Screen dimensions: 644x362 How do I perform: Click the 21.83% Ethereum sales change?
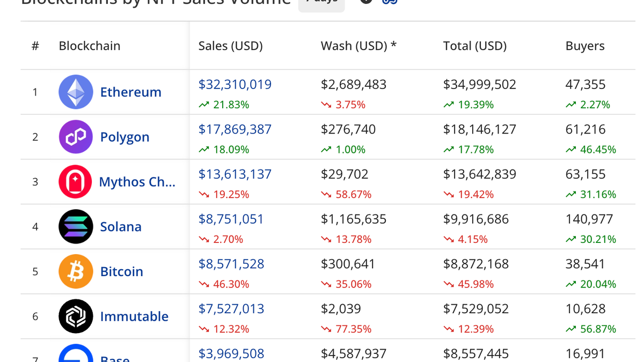click(224, 105)
